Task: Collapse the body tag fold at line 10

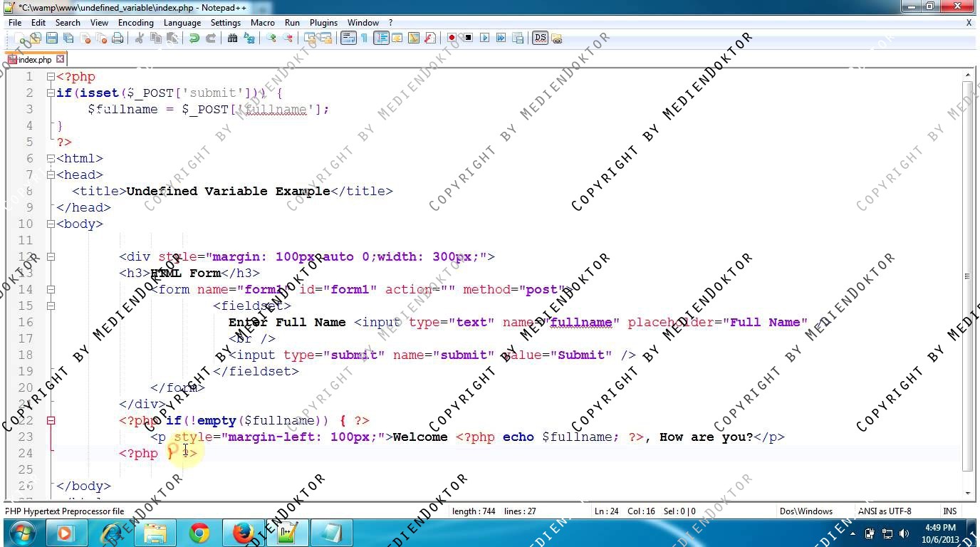Action: pos(51,224)
